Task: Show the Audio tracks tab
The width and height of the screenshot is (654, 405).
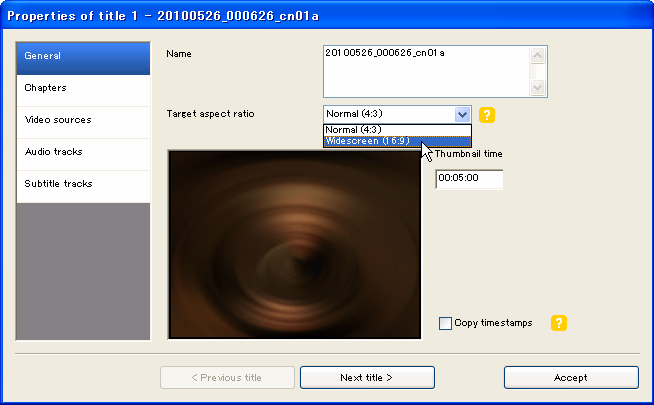Action: click(x=83, y=152)
